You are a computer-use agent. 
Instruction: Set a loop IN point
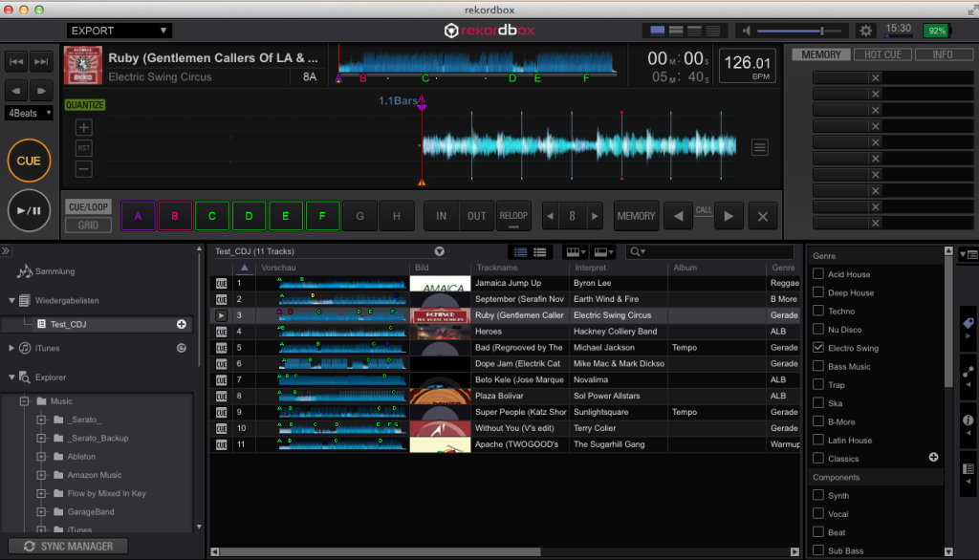click(441, 216)
